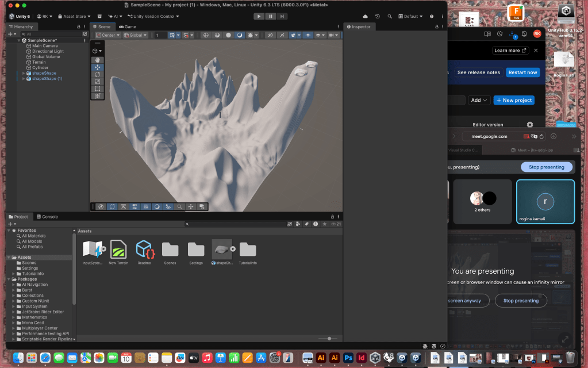
Task: Open the Console tab
Action: (47, 217)
